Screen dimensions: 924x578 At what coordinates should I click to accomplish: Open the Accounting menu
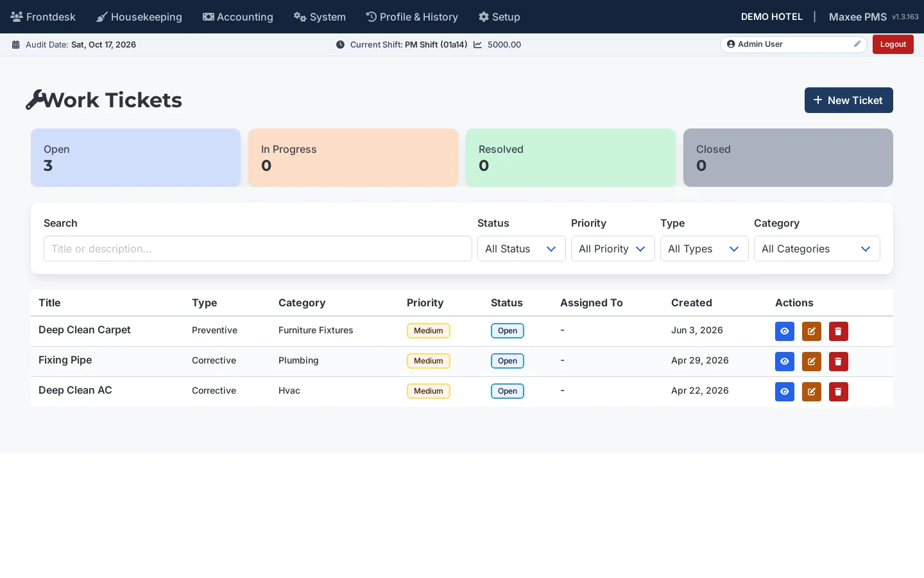coord(238,17)
